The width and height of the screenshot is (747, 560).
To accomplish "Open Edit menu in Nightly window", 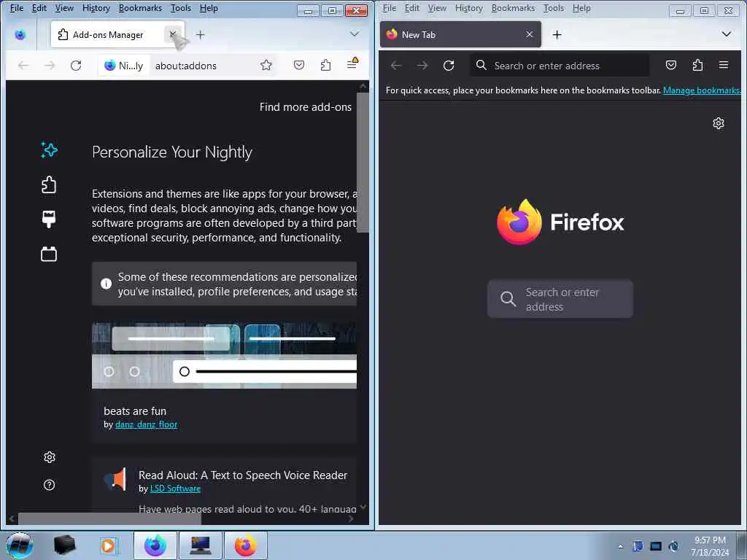I will point(39,8).
